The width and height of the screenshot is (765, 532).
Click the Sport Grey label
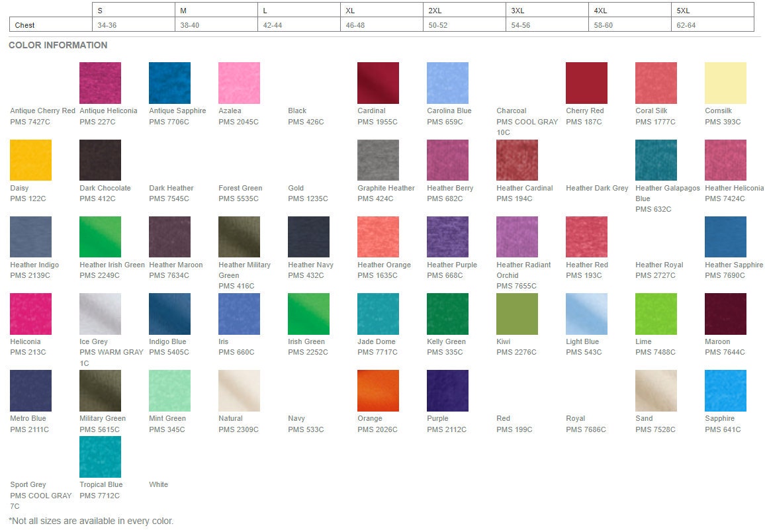(28, 484)
